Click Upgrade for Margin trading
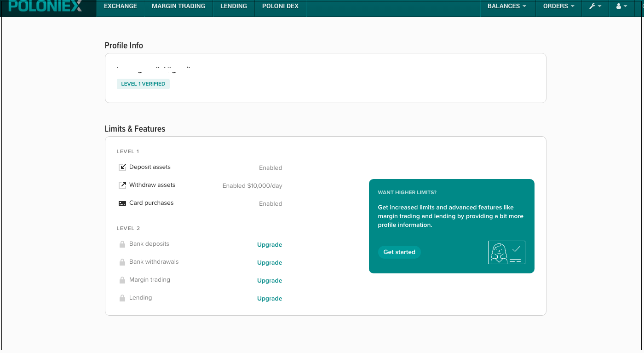Screen dimensions: 644x353 coord(270,281)
